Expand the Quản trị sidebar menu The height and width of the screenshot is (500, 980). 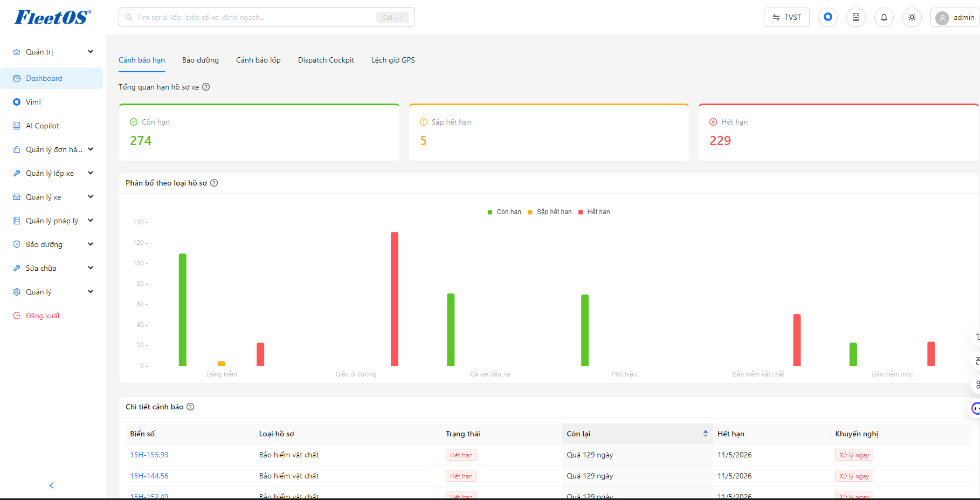click(52, 52)
